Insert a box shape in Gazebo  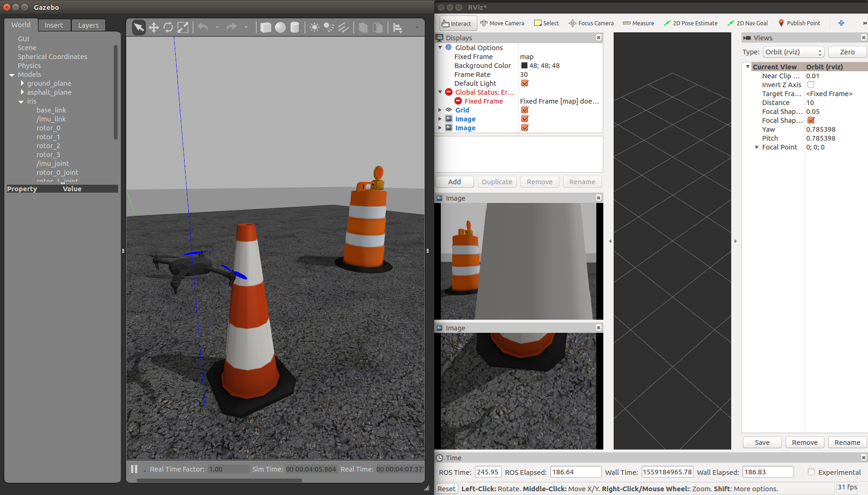(266, 27)
